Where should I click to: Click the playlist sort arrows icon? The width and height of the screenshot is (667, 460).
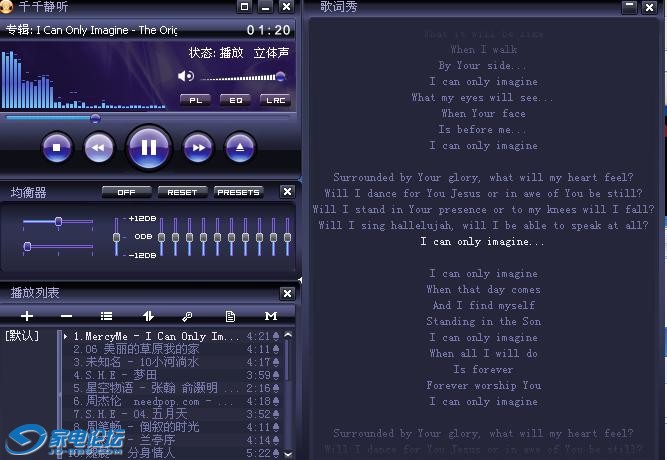(x=148, y=316)
